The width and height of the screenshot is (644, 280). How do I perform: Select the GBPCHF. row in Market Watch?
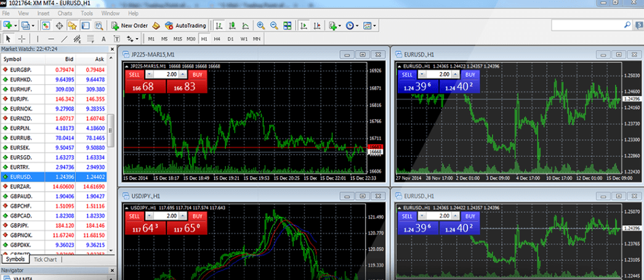tap(54, 206)
